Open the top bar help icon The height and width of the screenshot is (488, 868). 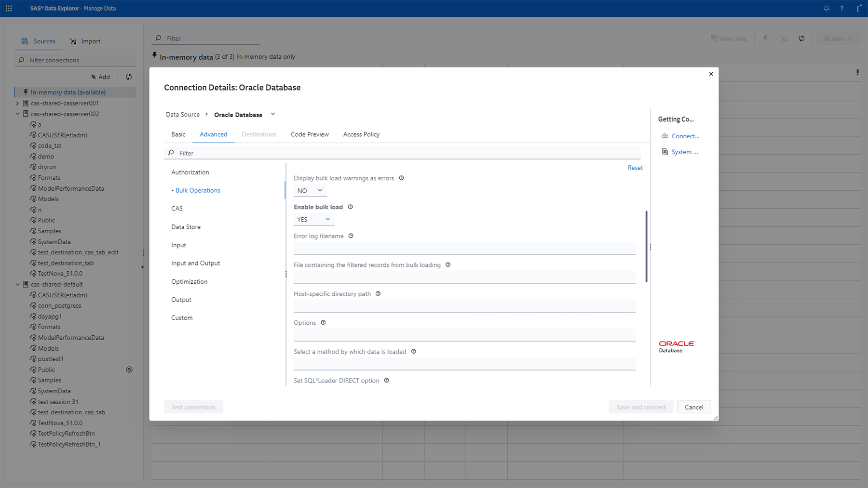[842, 8]
